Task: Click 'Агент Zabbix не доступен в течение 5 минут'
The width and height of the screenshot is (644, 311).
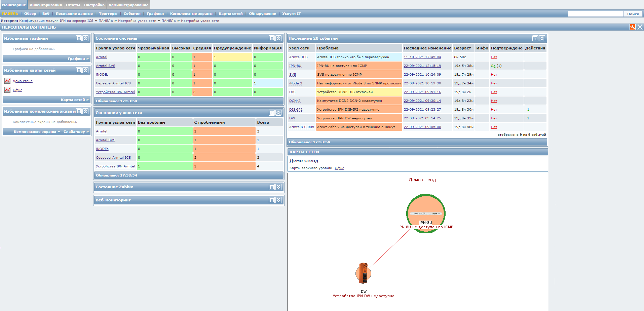Action: [x=359, y=127]
